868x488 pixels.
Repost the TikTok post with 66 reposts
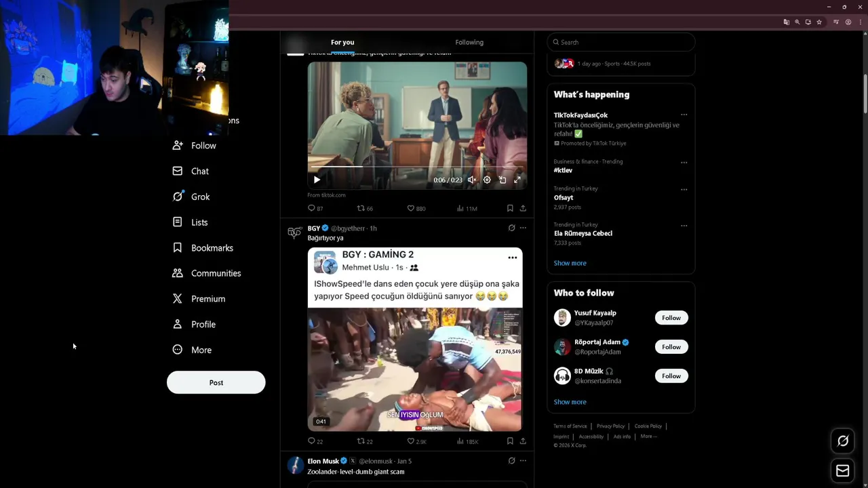(365, 208)
